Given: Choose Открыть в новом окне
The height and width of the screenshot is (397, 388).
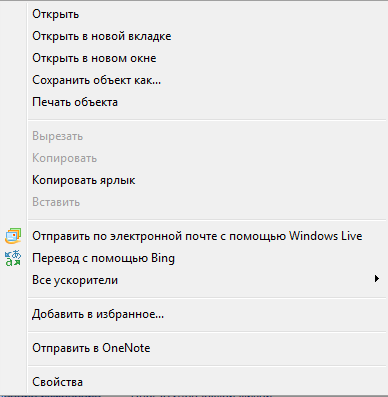Looking at the screenshot, I should coord(207,58).
